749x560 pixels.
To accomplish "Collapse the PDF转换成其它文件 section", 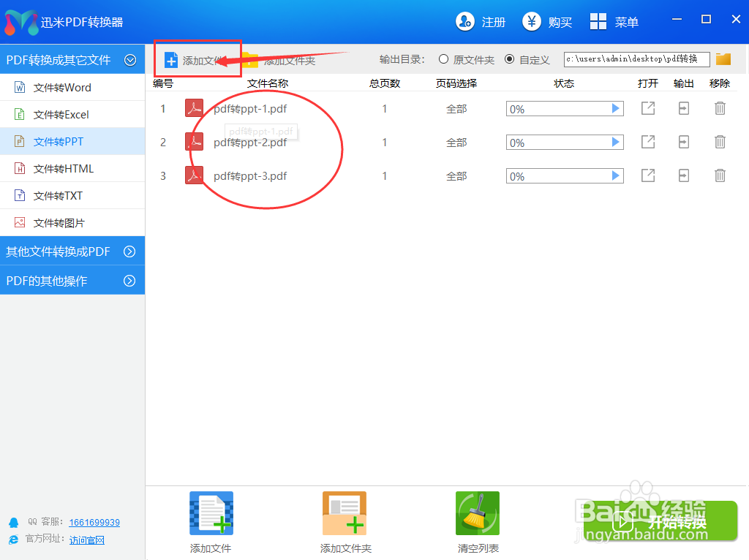I will [130, 60].
